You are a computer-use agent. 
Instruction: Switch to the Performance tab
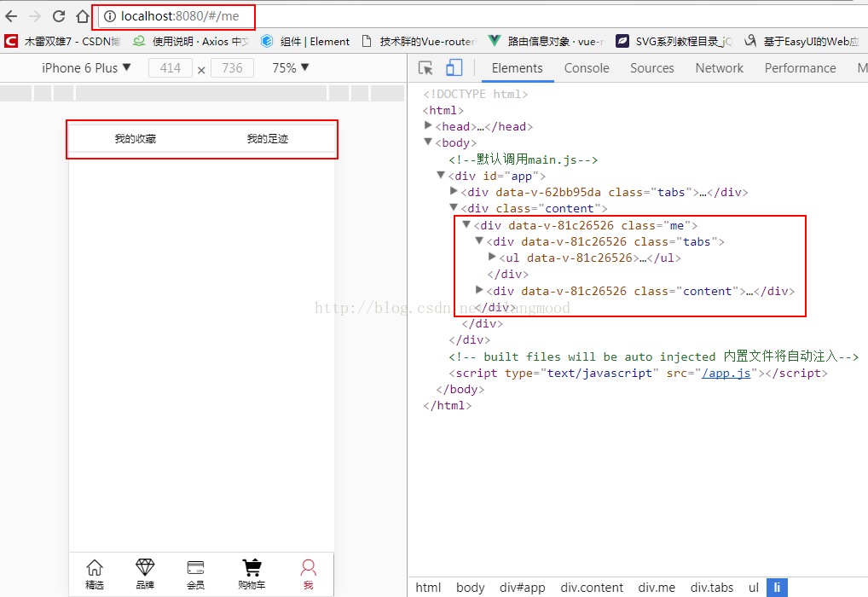(x=800, y=67)
